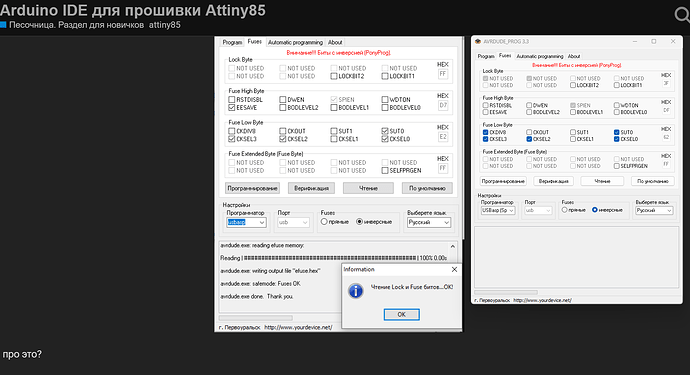Image resolution: width=690 pixels, height=375 pixels.
Task: Switch to Program tab in avrdude log window
Action: pyautogui.click(x=232, y=42)
